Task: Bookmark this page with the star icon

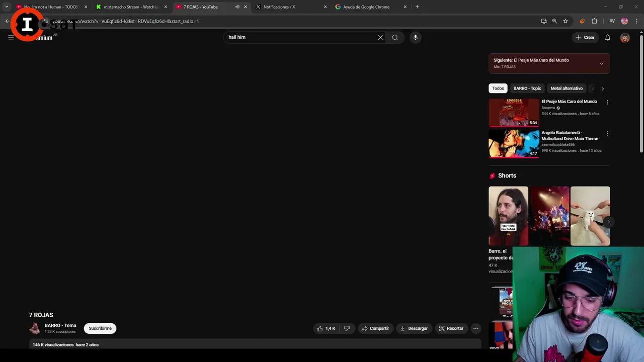Action: pyautogui.click(x=566, y=21)
